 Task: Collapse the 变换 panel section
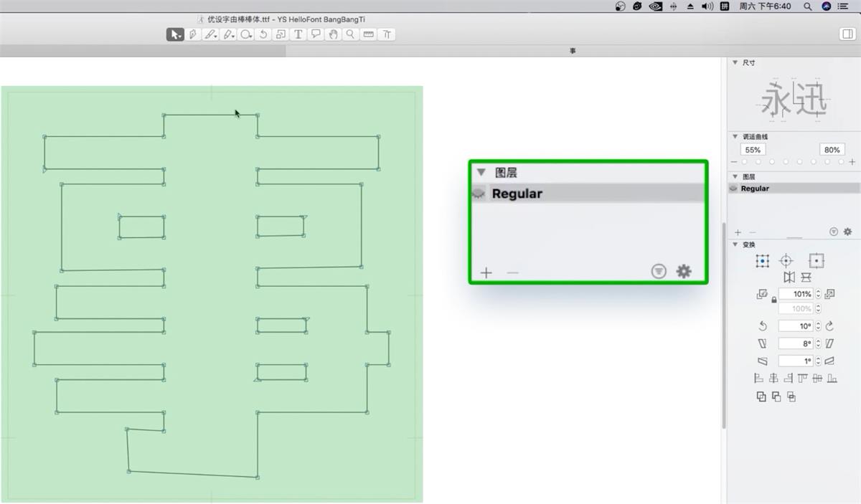[x=735, y=245]
